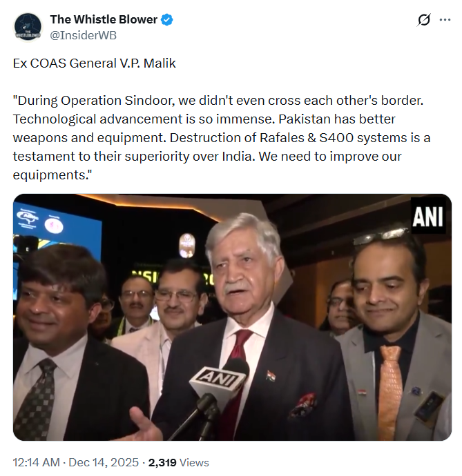This screenshot has height=476, width=462.
Task: Click the ANI microphone in the video
Action: [x=218, y=384]
